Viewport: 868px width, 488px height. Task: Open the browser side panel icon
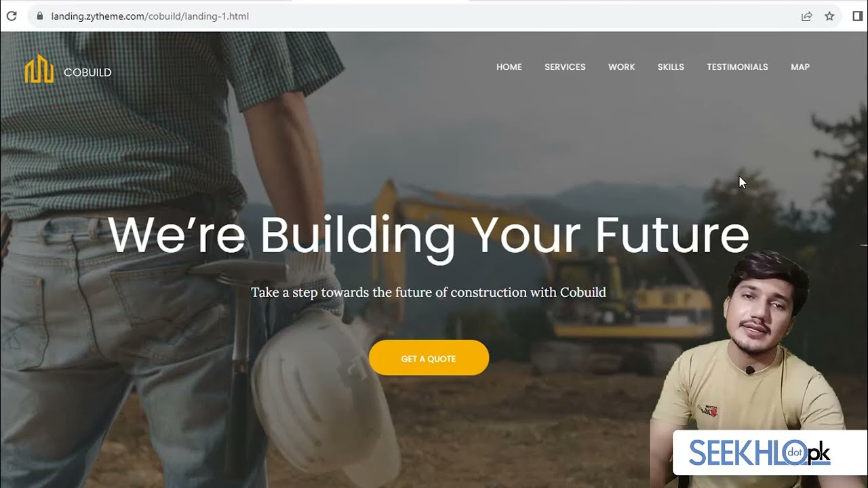(x=858, y=16)
